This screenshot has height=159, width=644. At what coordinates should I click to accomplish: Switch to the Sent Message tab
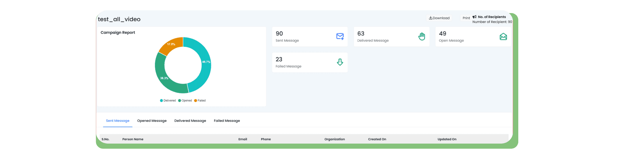[x=118, y=121]
